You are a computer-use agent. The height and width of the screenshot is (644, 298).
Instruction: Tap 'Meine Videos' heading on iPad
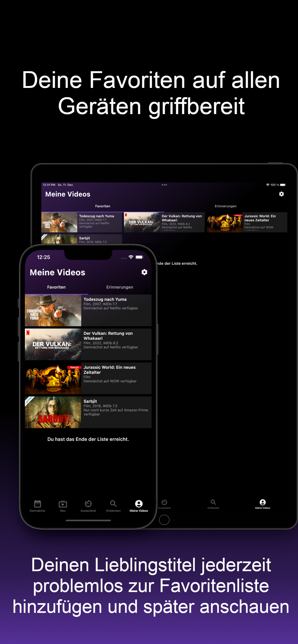click(x=68, y=194)
